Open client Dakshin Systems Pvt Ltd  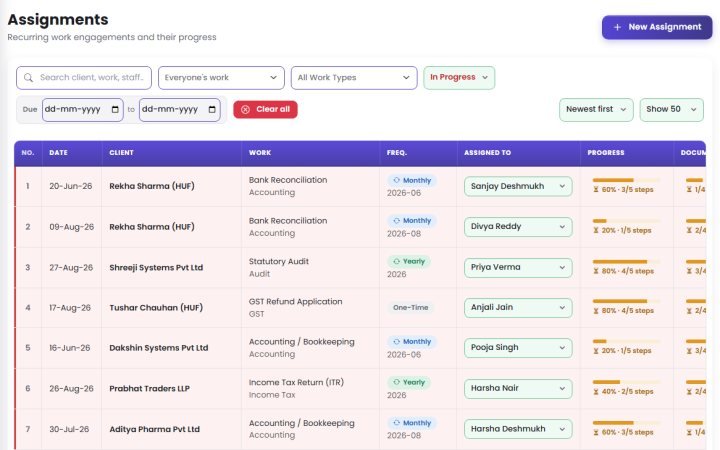(x=158, y=348)
